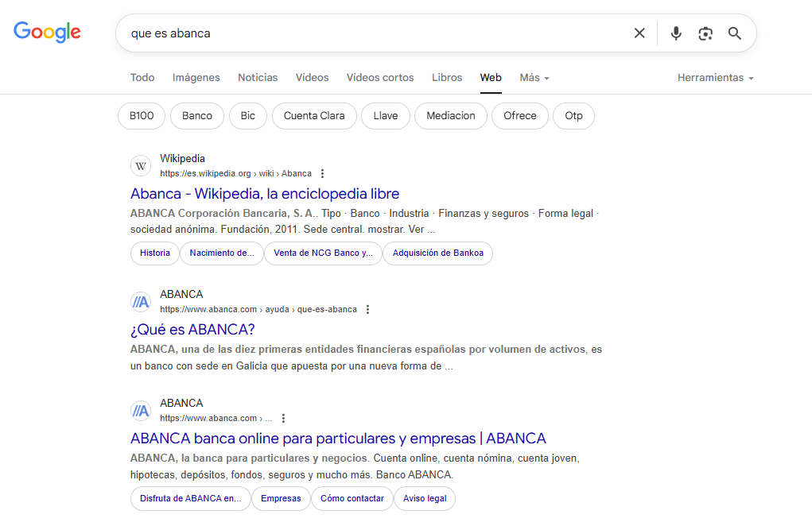Open Abanca - Wikipedia result link
This screenshot has width=812, height=526.
(x=265, y=194)
